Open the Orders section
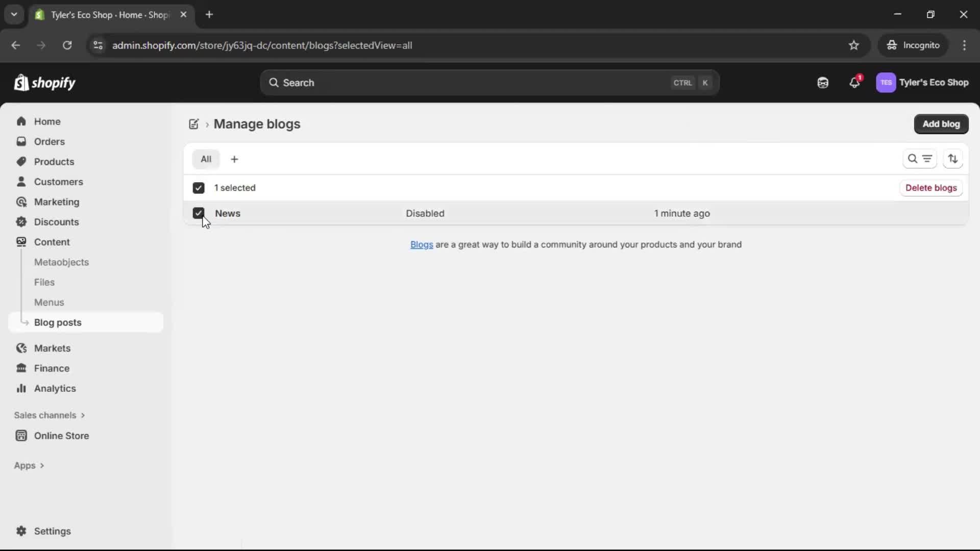The width and height of the screenshot is (980, 551). (48, 141)
